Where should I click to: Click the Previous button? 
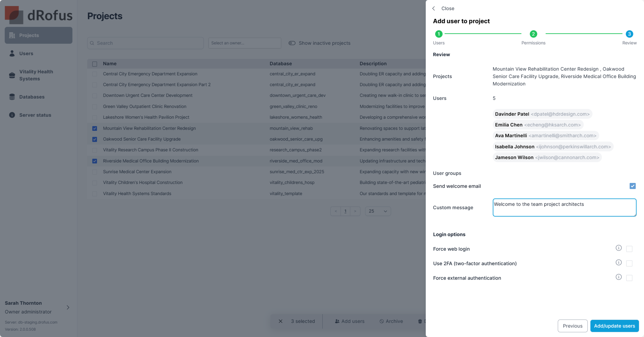tap(572, 326)
